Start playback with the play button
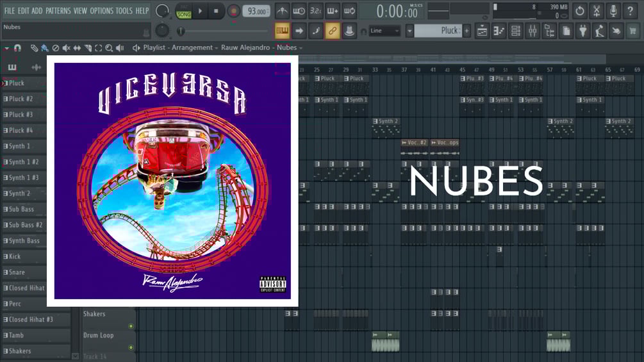The image size is (644, 362). (200, 11)
